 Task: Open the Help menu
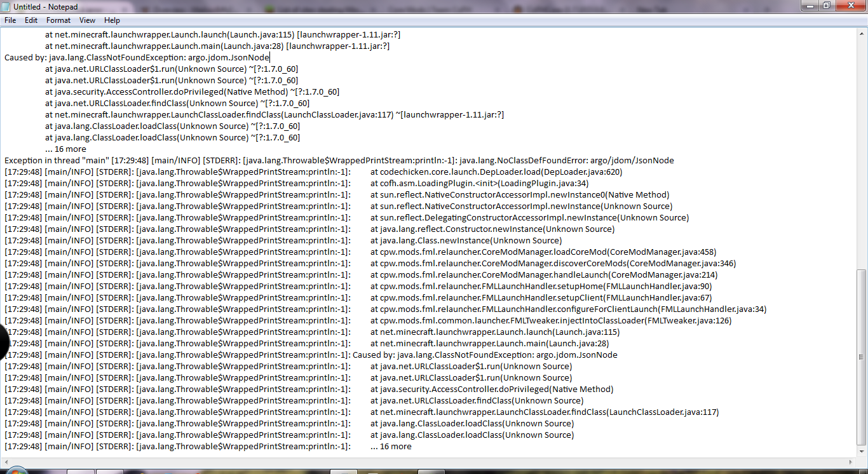point(112,20)
